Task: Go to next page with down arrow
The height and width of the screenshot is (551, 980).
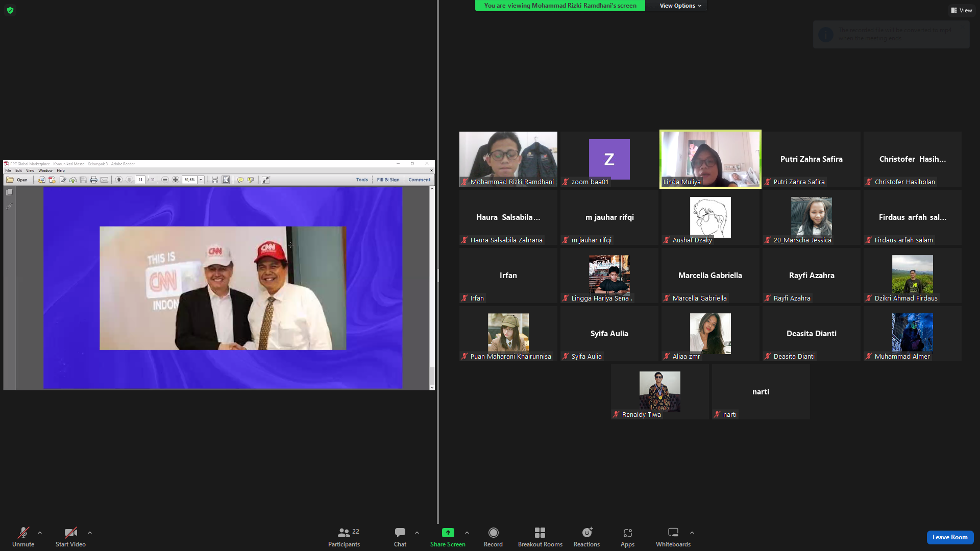Action: click(x=130, y=180)
